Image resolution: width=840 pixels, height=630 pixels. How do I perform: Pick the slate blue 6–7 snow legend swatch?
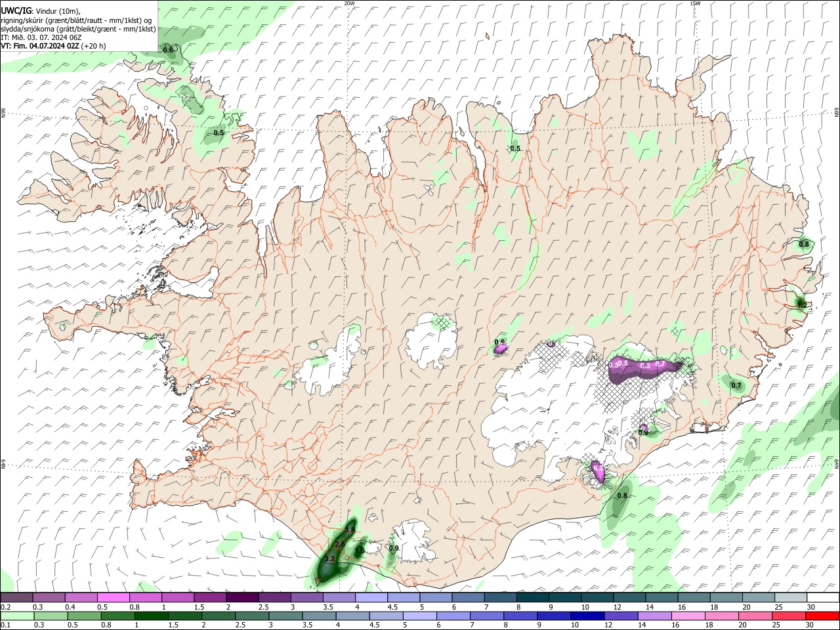click(x=469, y=598)
